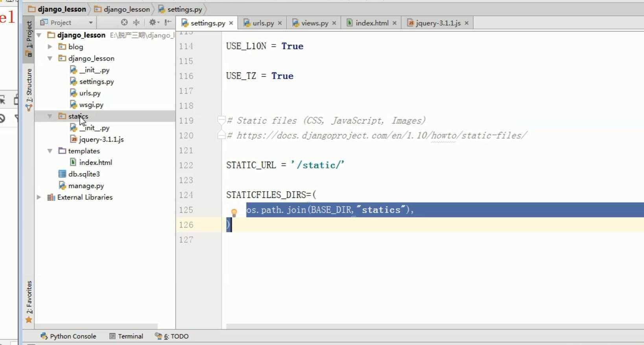
Task: Select settings.py in the project tree
Action: click(96, 81)
